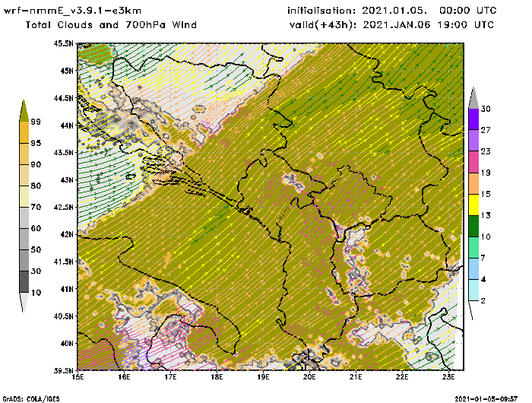Click the orange 15–19 wind speed swatch
This screenshot has width=532, height=403.
pos(473,183)
